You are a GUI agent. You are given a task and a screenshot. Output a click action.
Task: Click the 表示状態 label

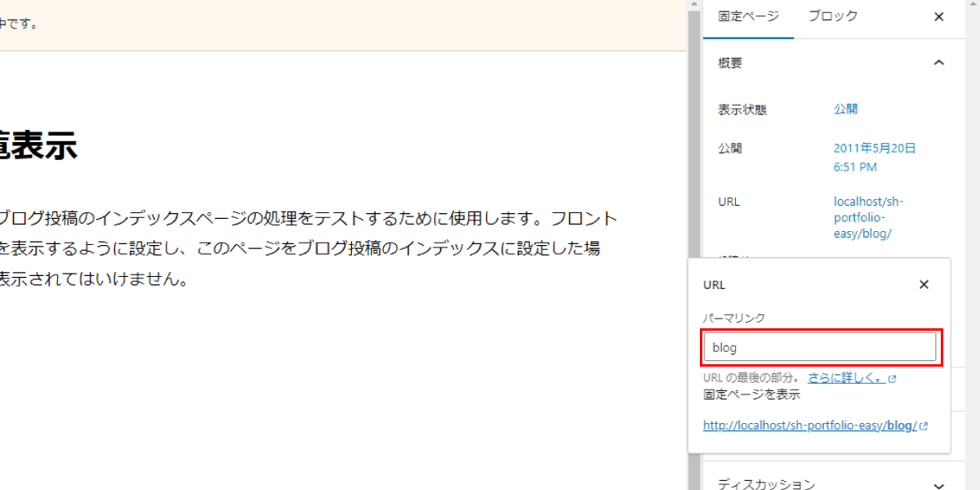point(742,109)
